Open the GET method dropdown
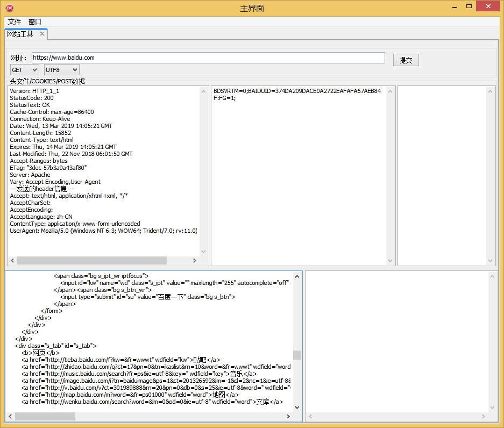 click(x=25, y=70)
